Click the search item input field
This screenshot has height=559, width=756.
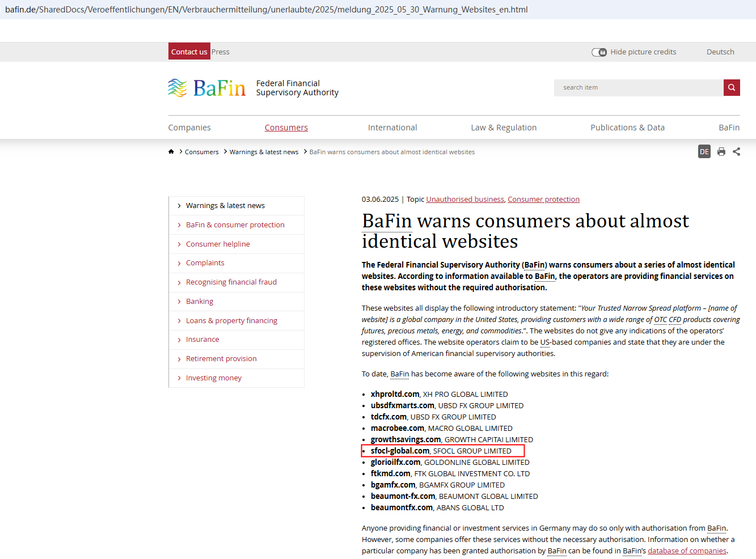(x=638, y=87)
